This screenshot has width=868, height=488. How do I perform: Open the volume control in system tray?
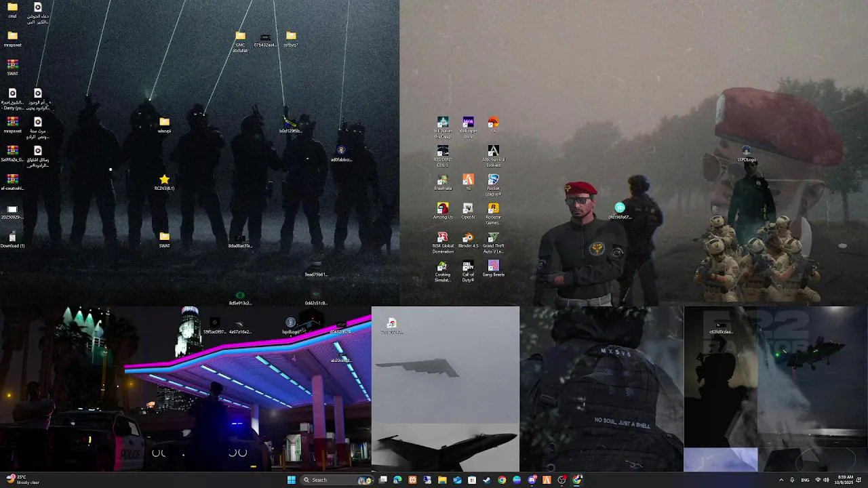(827, 480)
